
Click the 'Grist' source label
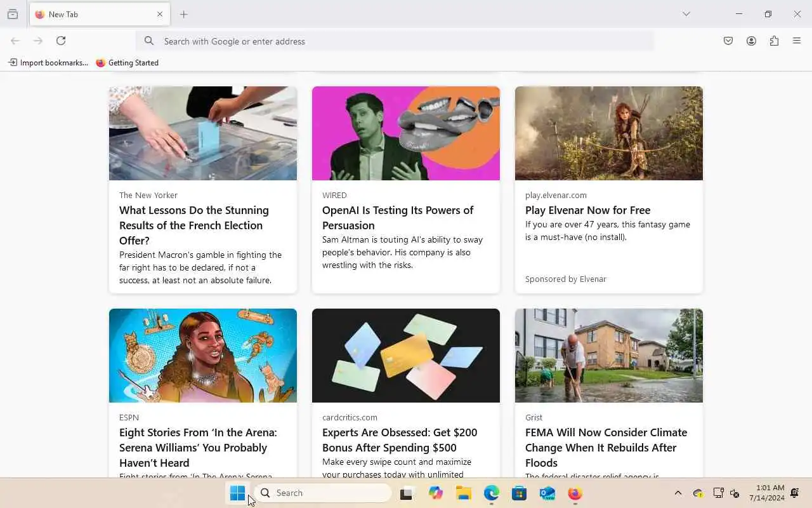click(x=534, y=417)
